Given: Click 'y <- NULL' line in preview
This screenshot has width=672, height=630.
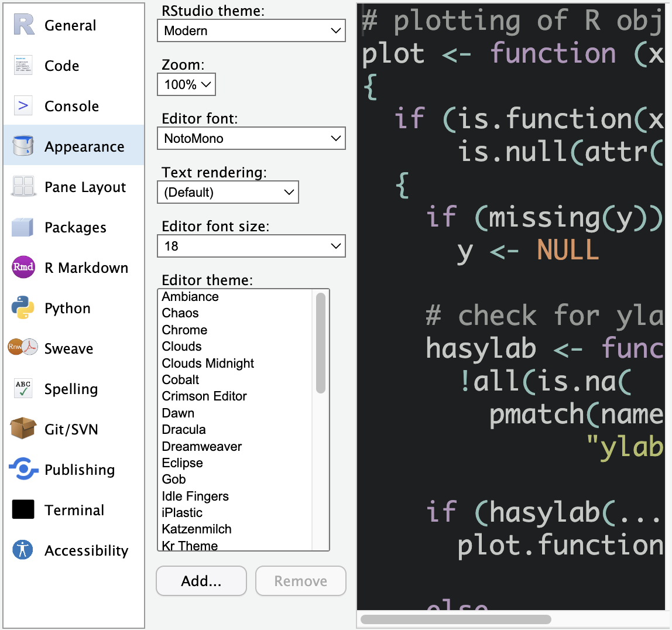Looking at the screenshot, I should 527,250.
